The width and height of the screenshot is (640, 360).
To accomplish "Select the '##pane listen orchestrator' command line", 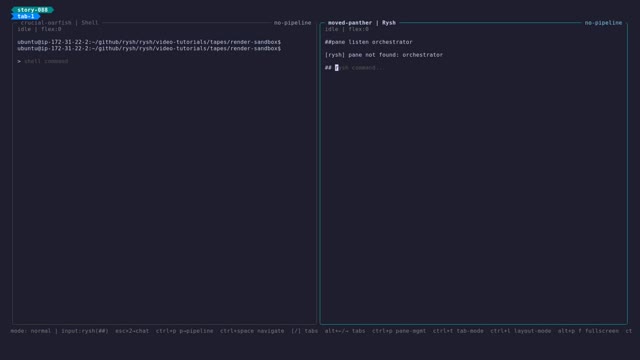I will point(369,42).
